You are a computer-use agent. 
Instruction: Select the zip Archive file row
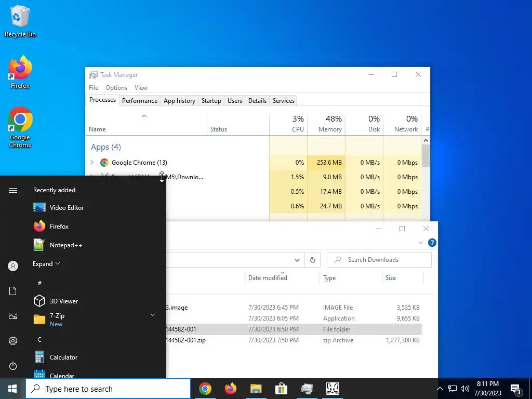pos(294,340)
